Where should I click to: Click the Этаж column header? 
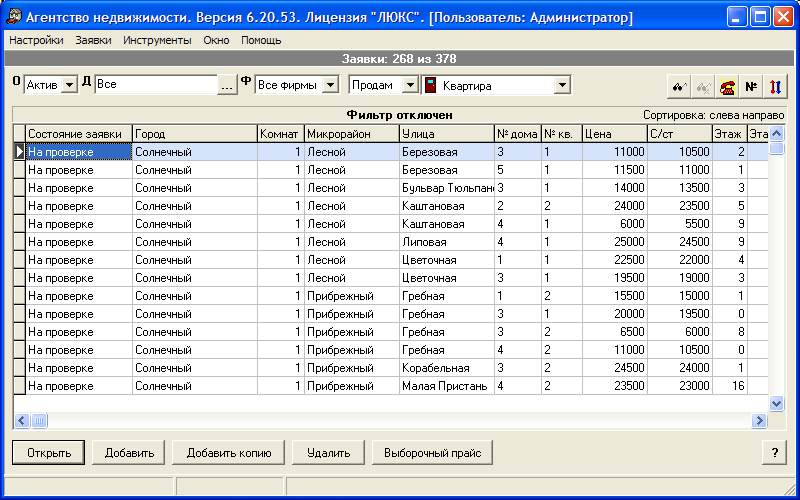click(730, 134)
